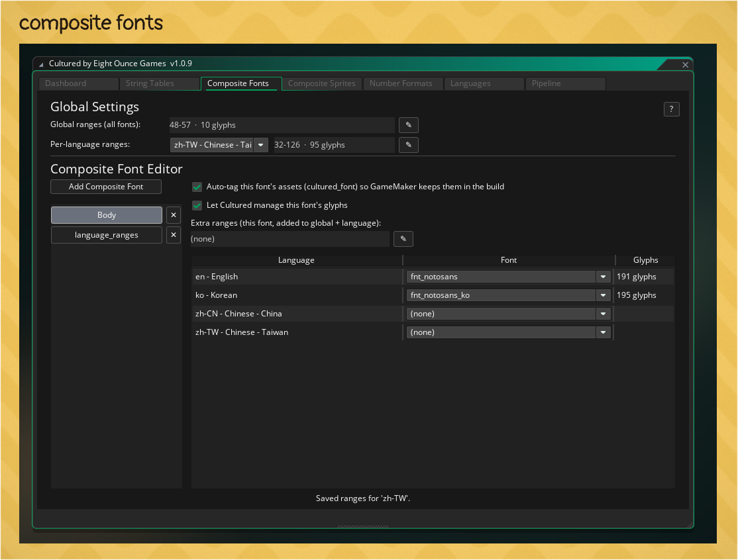Edit per-language ranges with the pencil icon

[x=409, y=145]
